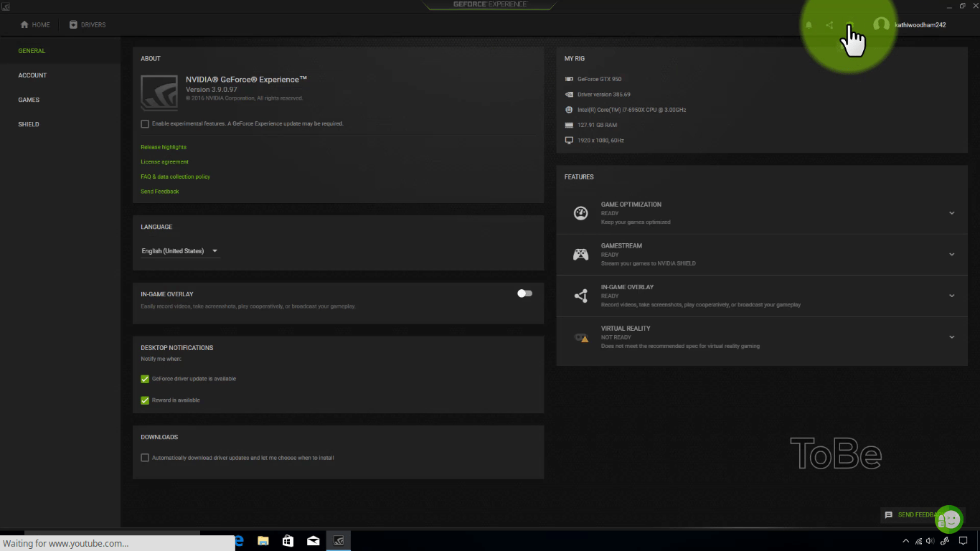The width and height of the screenshot is (980, 551).
Task: Expand the In-Game Overlay feature chevron
Action: coord(952,296)
